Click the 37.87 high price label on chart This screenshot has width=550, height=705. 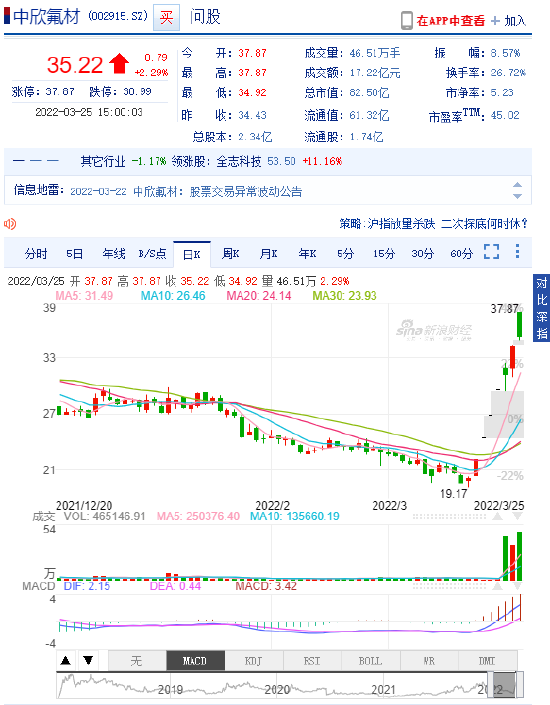pyautogui.click(x=504, y=308)
